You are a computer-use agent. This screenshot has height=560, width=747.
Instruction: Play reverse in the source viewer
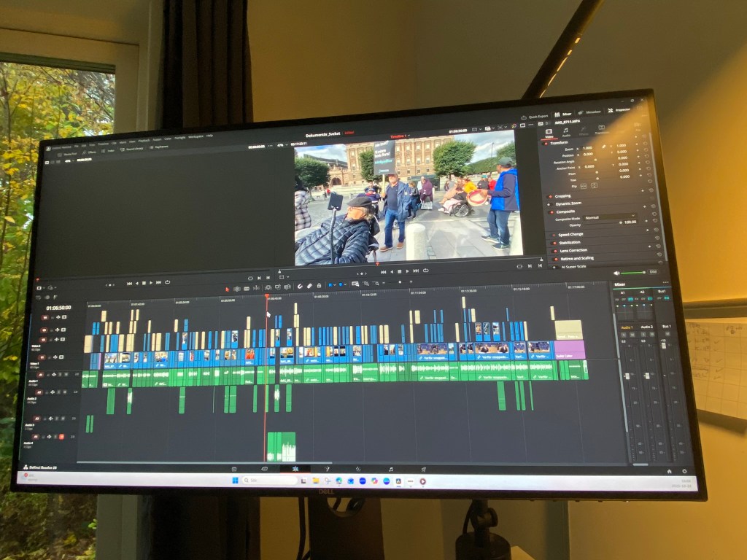[x=136, y=283]
